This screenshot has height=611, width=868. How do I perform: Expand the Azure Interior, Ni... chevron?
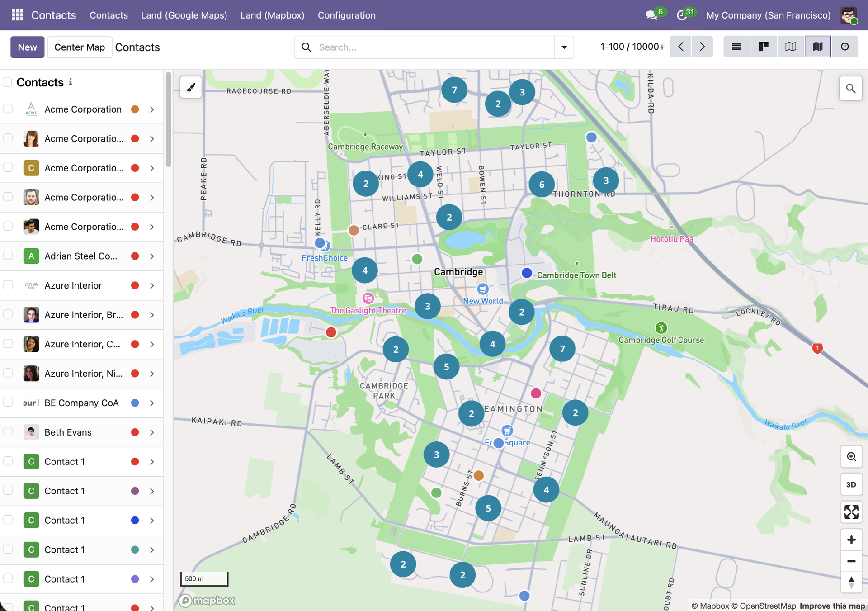point(152,374)
